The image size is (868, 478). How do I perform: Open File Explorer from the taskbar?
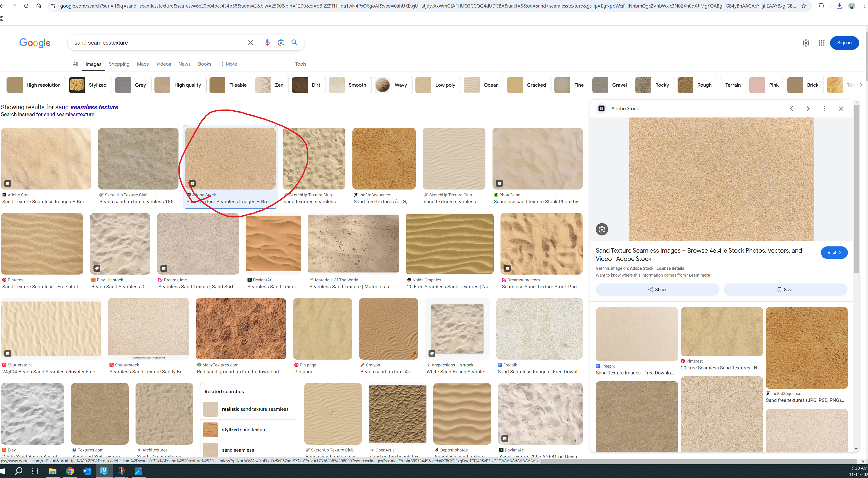[x=53, y=471]
